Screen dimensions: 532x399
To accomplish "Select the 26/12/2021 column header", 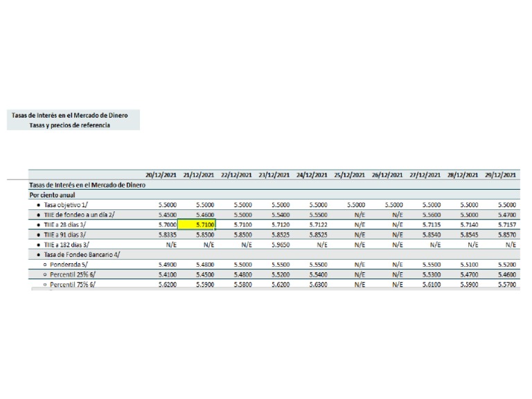I will click(387, 175).
